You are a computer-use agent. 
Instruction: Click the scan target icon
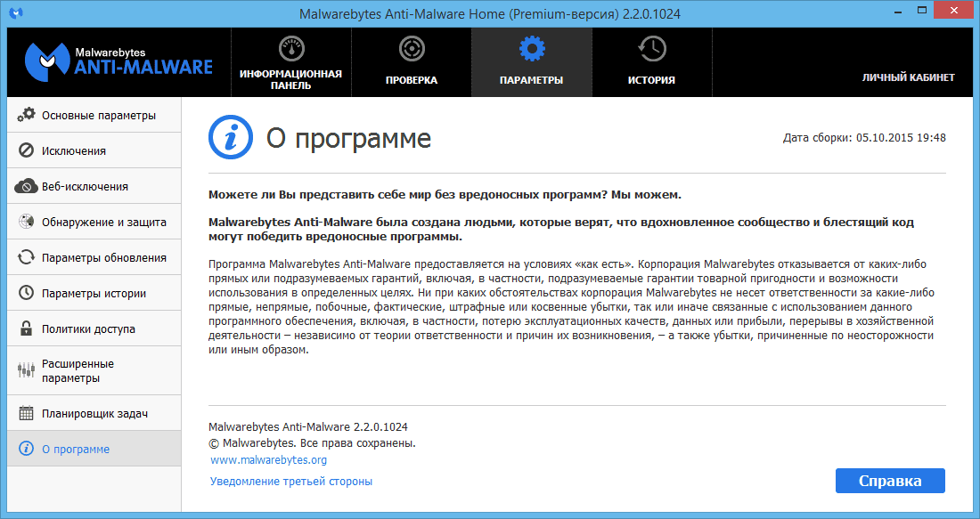[412, 49]
